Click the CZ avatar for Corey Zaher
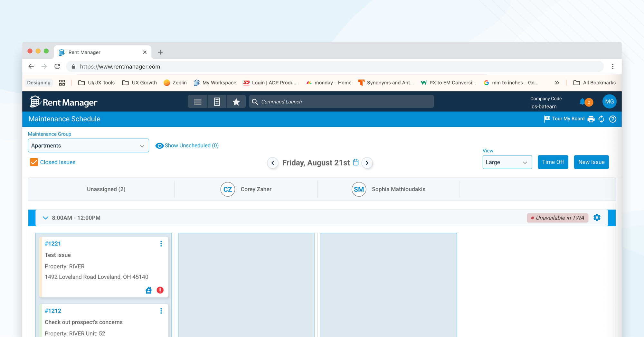 [228, 189]
